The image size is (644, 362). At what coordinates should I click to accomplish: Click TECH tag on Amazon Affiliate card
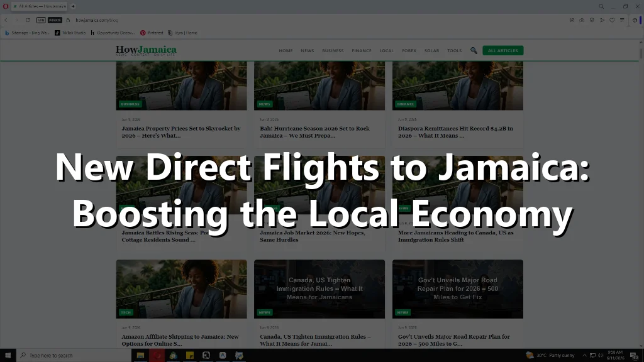pos(126,312)
